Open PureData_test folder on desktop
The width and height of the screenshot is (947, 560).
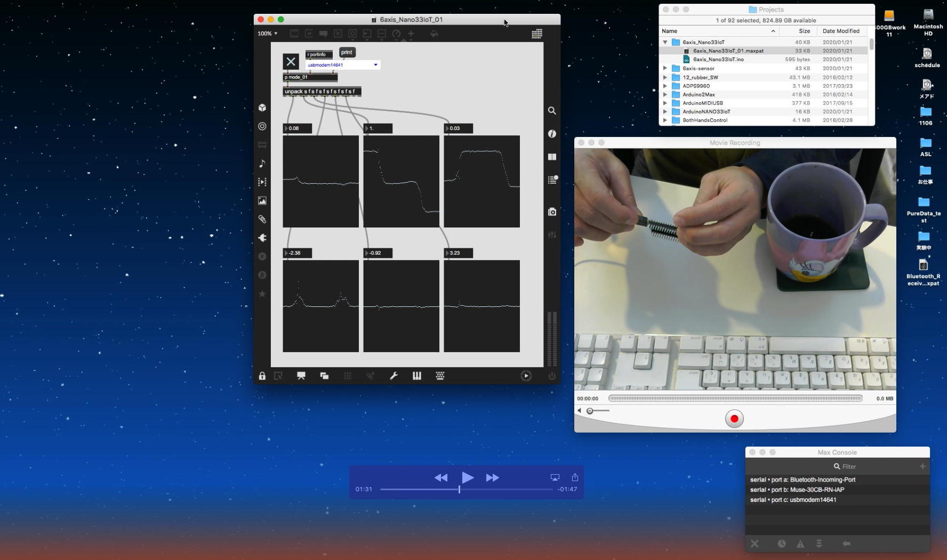pyautogui.click(x=924, y=209)
